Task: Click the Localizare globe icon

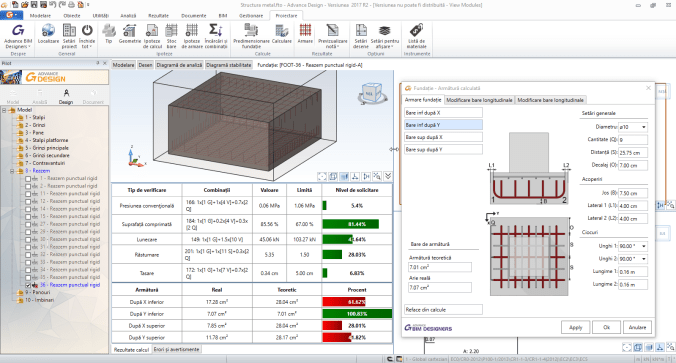Action: click(48, 30)
